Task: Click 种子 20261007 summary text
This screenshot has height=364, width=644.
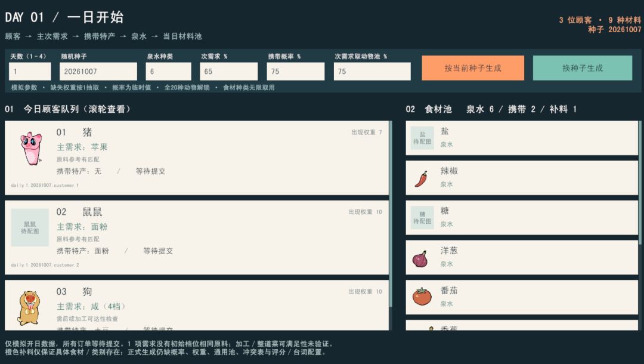Action: 614,30
